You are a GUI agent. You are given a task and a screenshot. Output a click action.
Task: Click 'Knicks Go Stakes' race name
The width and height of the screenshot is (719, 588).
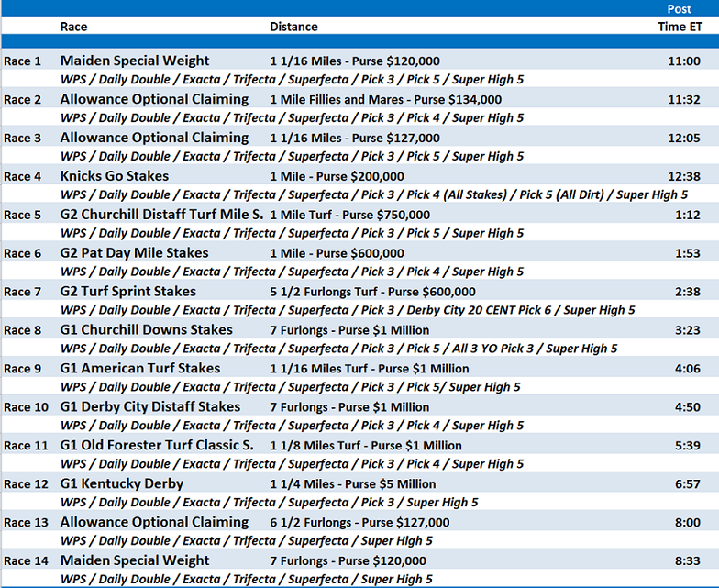pos(114,176)
